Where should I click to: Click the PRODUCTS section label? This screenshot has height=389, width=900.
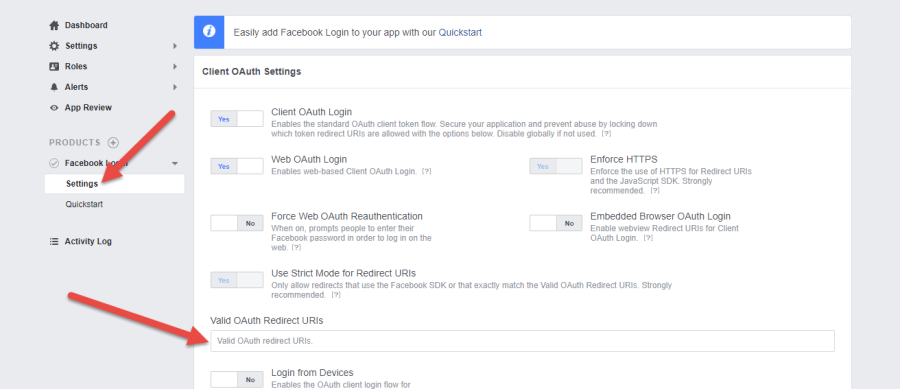tap(75, 142)
